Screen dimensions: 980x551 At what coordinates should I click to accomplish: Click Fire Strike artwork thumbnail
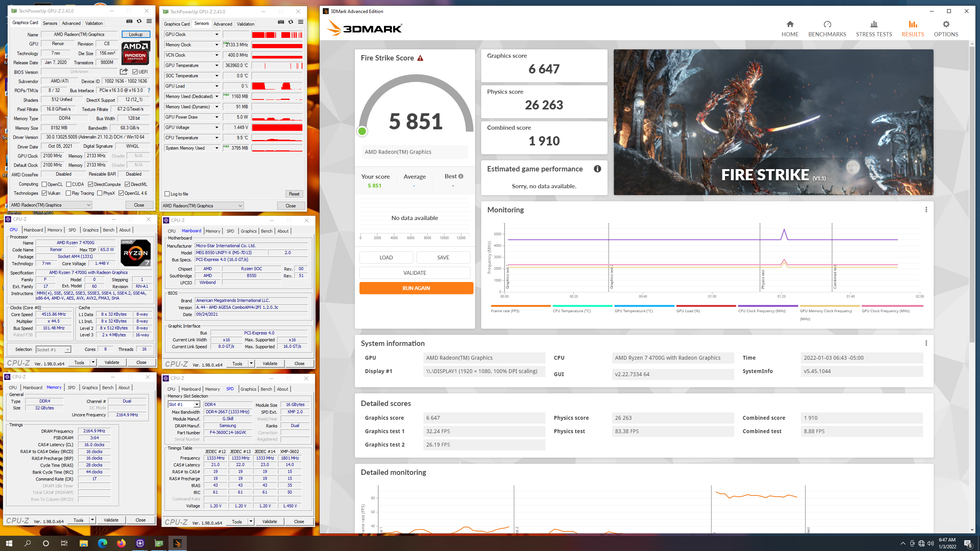pos(773,122)
